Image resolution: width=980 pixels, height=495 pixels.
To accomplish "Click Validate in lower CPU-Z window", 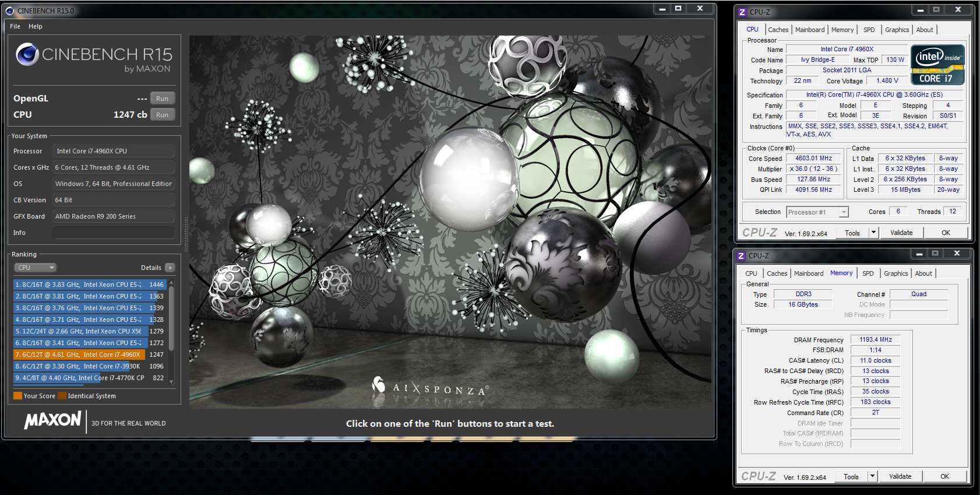I will 900,476.
